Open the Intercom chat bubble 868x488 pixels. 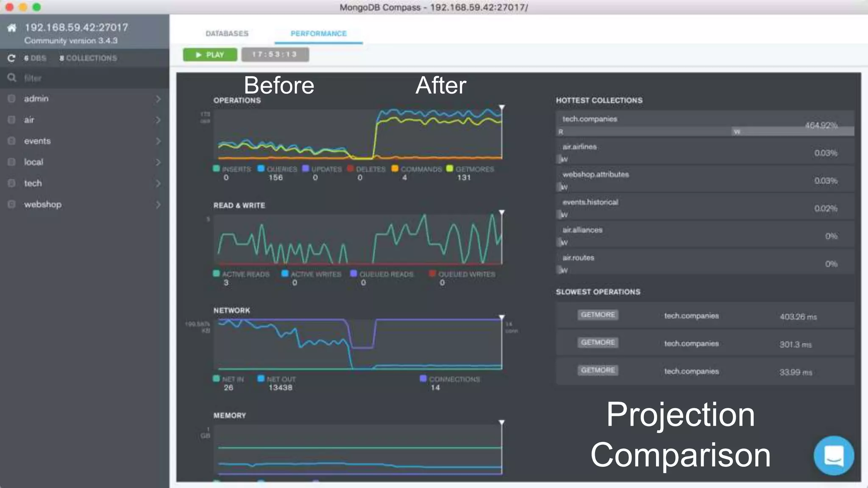tap(834, 455)
